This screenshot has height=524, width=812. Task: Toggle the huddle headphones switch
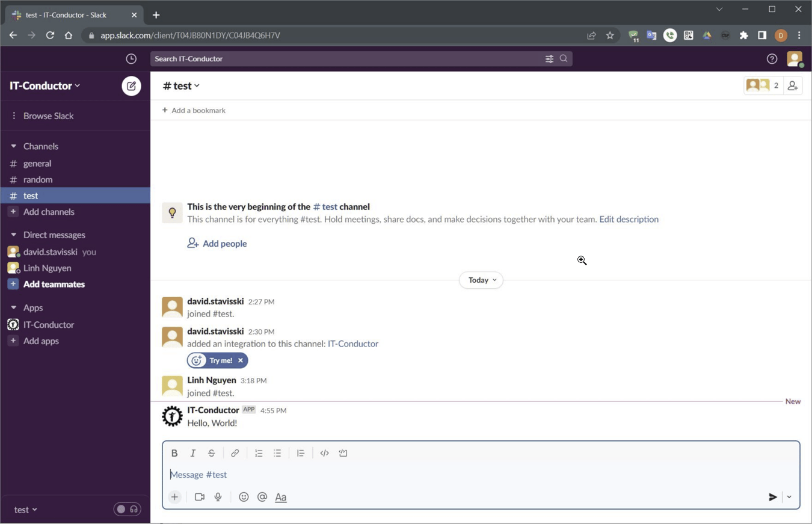pos(127,509)
